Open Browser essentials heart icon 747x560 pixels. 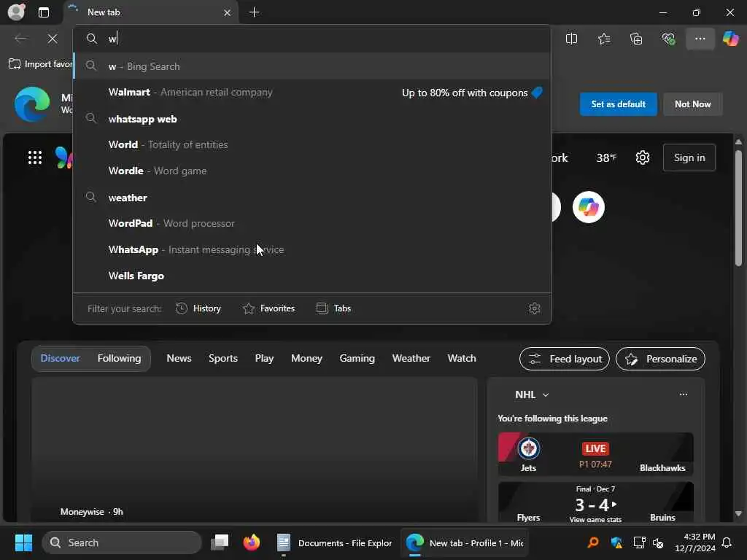[x=668, y=39]
